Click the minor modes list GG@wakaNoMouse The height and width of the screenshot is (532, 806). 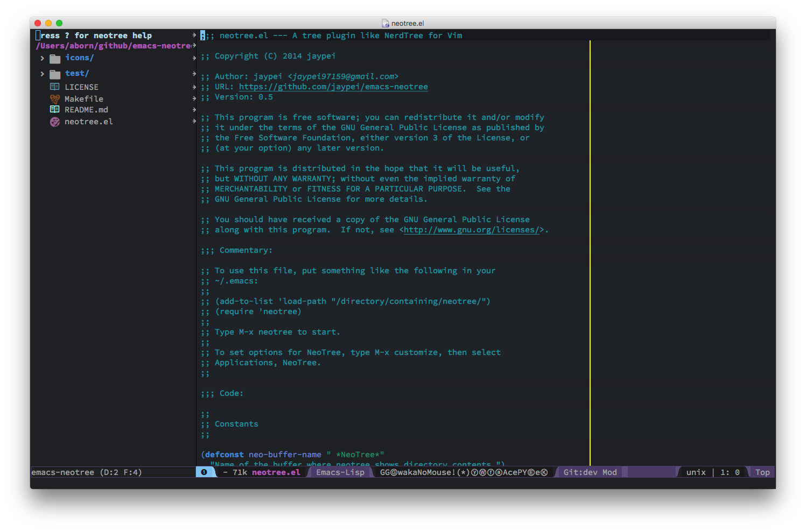(x=464, y=472)
